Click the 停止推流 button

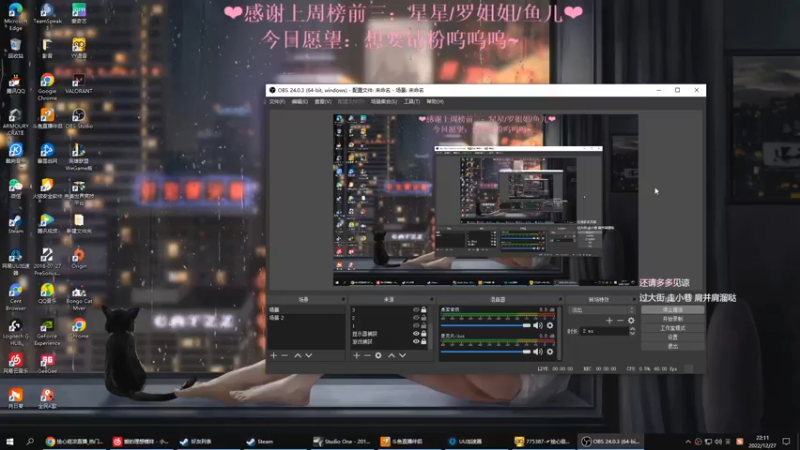coord(672,310)
